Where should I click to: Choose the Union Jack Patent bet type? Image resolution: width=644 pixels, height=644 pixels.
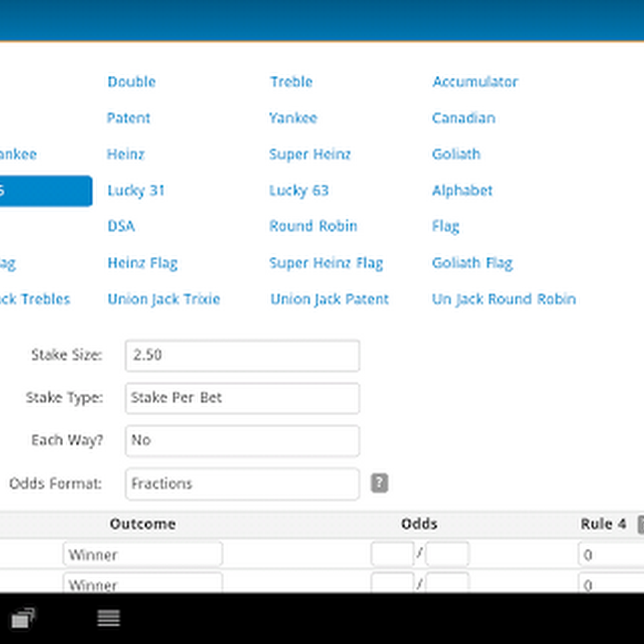pos(329,299)
